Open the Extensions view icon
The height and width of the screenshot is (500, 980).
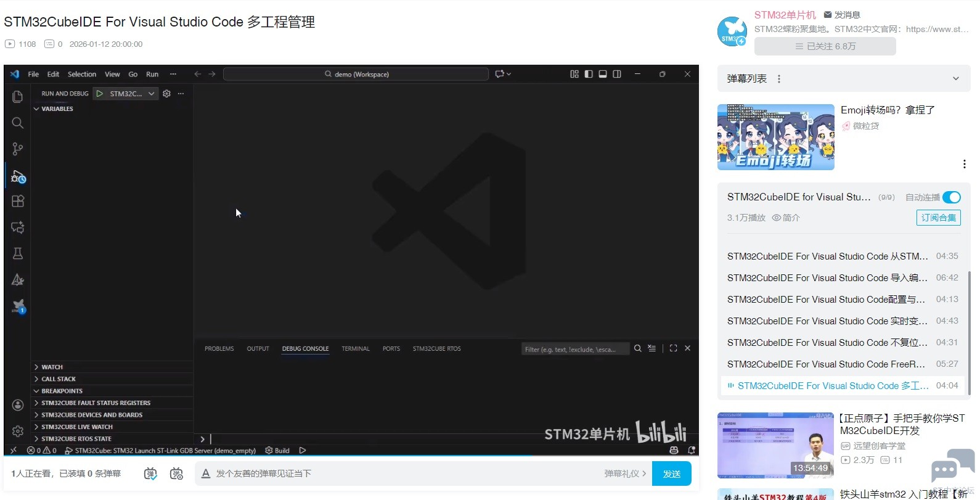[x=18, y=201]
